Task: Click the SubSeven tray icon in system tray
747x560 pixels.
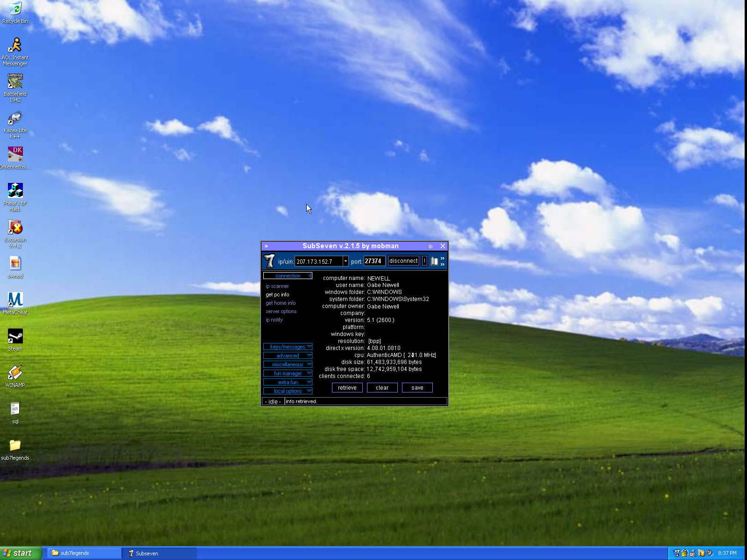Action: point(677,553)
